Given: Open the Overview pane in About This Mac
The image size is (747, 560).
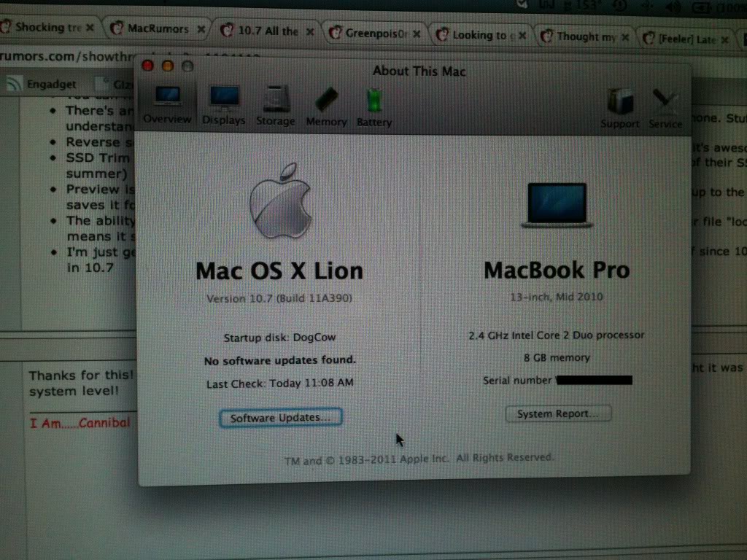Looking at the screenshot, I should [167, 105].
